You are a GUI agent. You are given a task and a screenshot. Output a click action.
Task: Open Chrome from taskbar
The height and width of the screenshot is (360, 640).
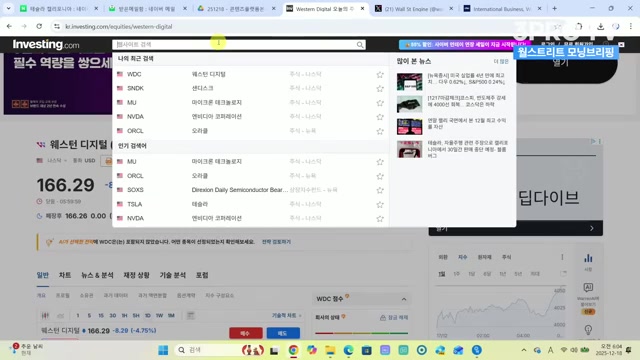pos(293,350)
